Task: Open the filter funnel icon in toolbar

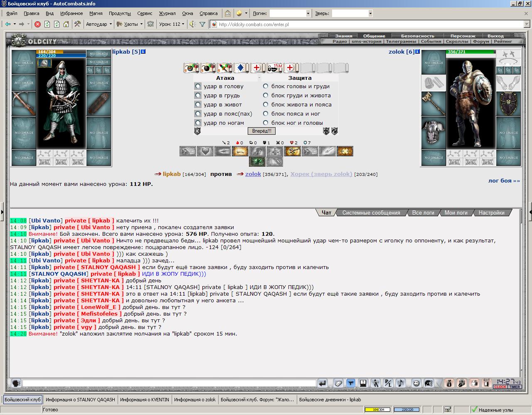Action: click(202, 24)
